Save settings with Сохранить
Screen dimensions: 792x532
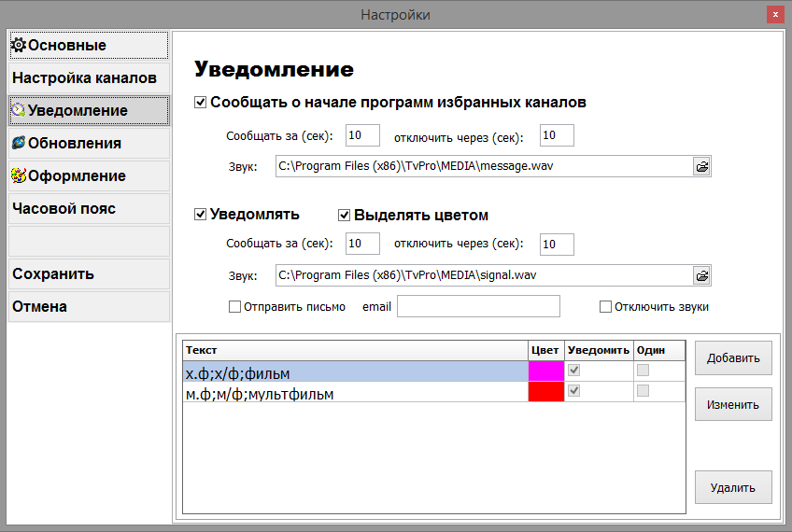coord(89,273)
